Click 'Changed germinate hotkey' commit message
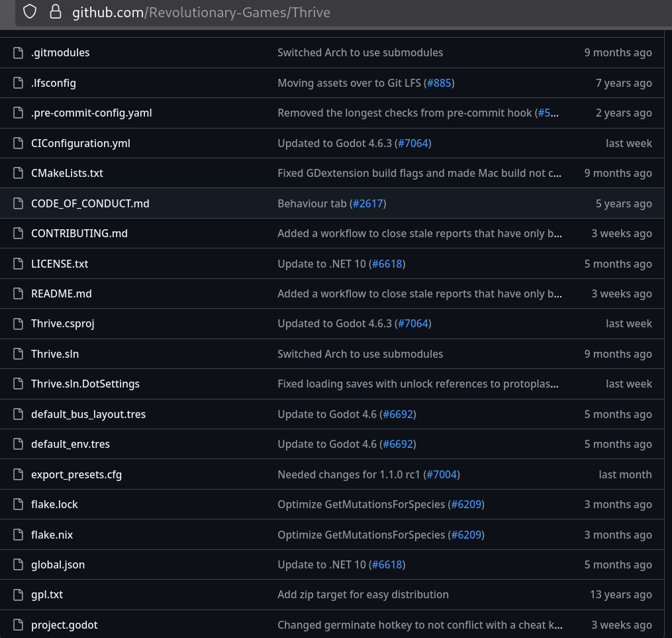Viewport: 672px width, 638px height. (420, 625)
